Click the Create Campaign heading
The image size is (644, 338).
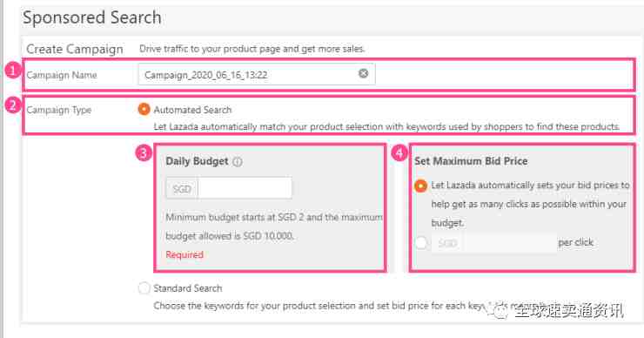click(75, 50)
